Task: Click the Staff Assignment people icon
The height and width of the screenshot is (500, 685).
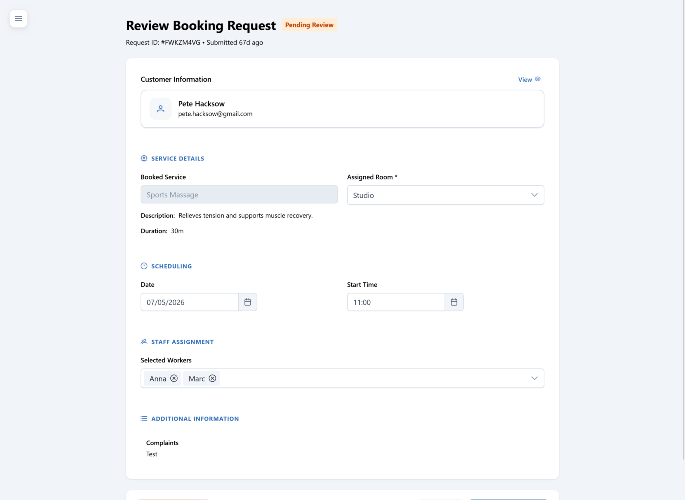Action: 144,341
